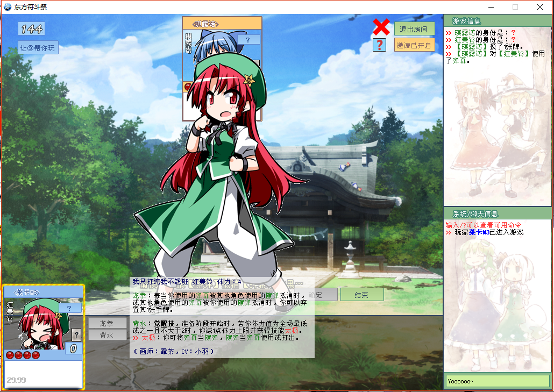Click the 系统/聊天信息 panel header
Image resolution: width=554 pixels, height=392 pixels.
(x=497, y=213)
